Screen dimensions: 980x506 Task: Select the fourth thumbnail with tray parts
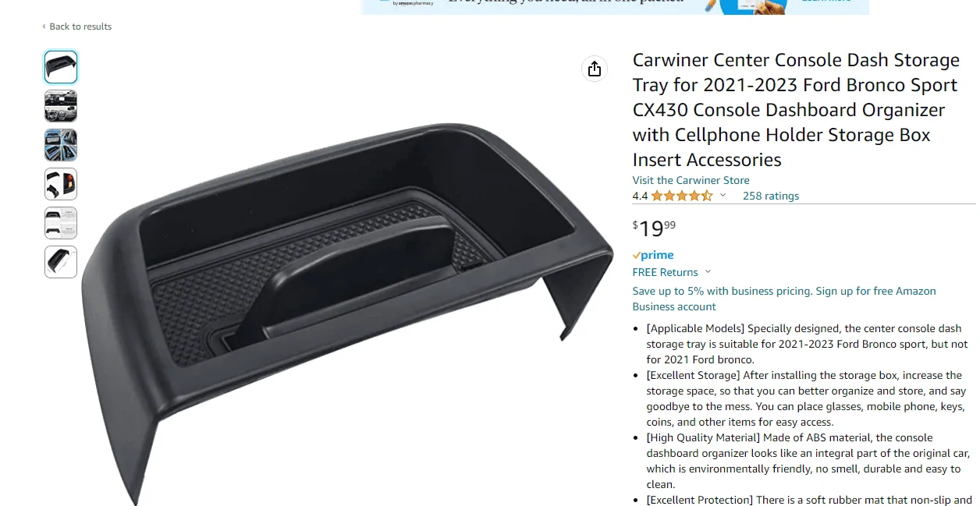click(61, 184)
